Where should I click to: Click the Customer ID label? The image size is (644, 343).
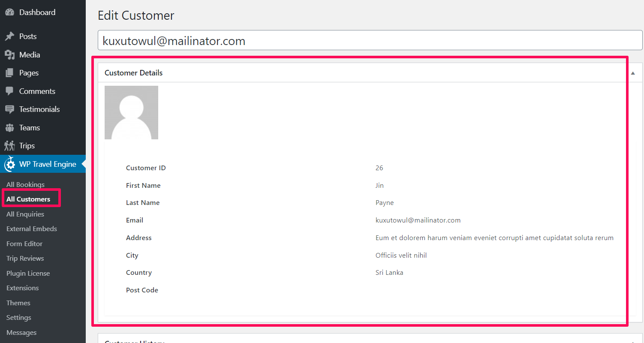coord(146,168)
